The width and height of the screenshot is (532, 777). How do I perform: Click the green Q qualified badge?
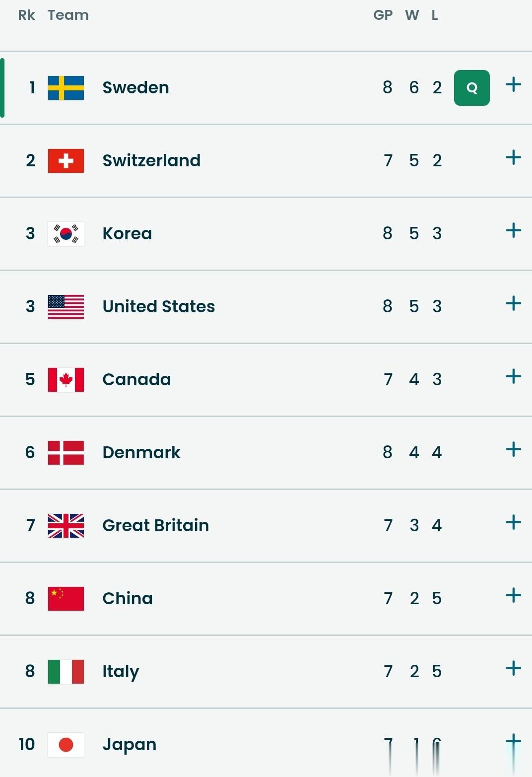(471, 88)
